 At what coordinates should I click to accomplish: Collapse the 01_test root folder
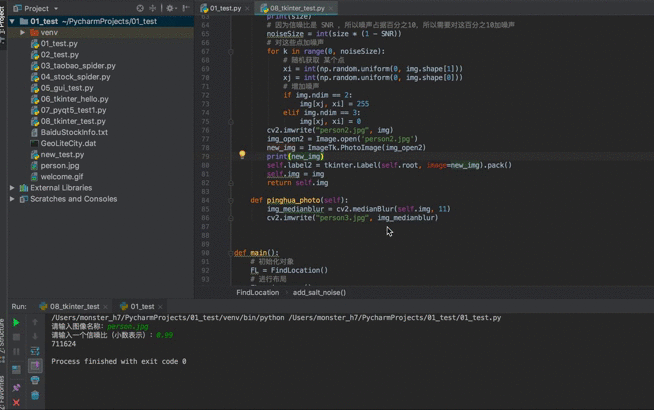point(12,21)
